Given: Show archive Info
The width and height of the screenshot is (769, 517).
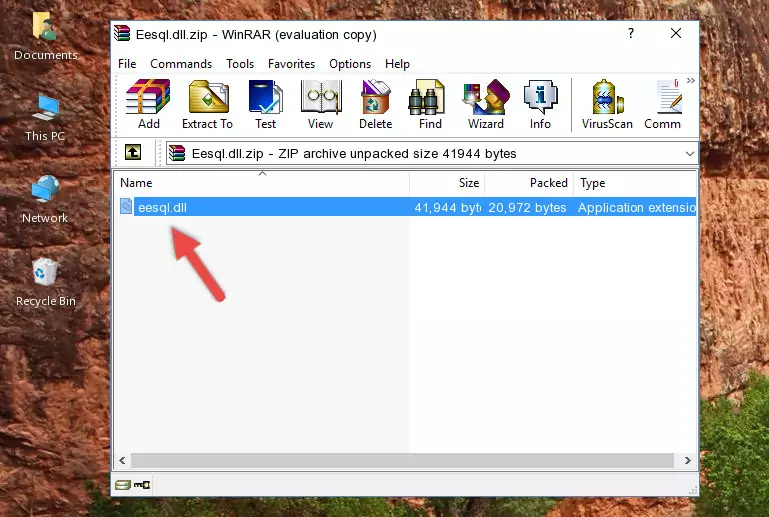Looking at the screenshot, I should (540, 104).
